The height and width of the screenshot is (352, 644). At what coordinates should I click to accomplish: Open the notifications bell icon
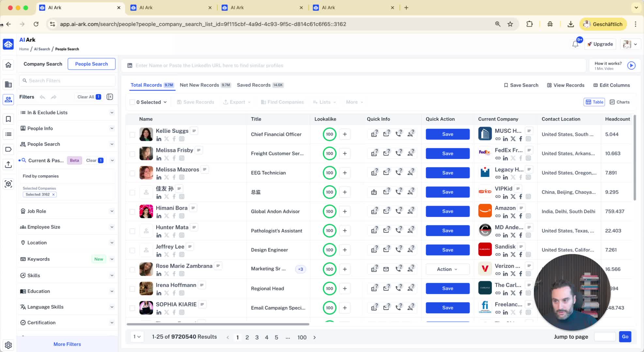click(x=575, y=44)
